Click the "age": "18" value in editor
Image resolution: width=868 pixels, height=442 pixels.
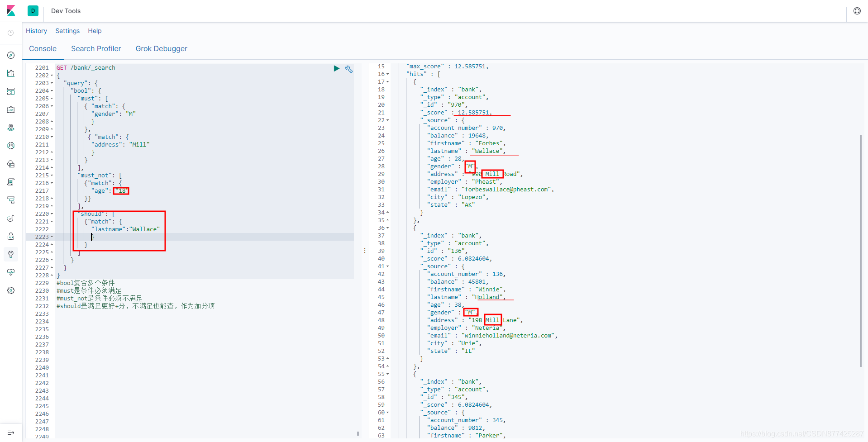point(121,191)
